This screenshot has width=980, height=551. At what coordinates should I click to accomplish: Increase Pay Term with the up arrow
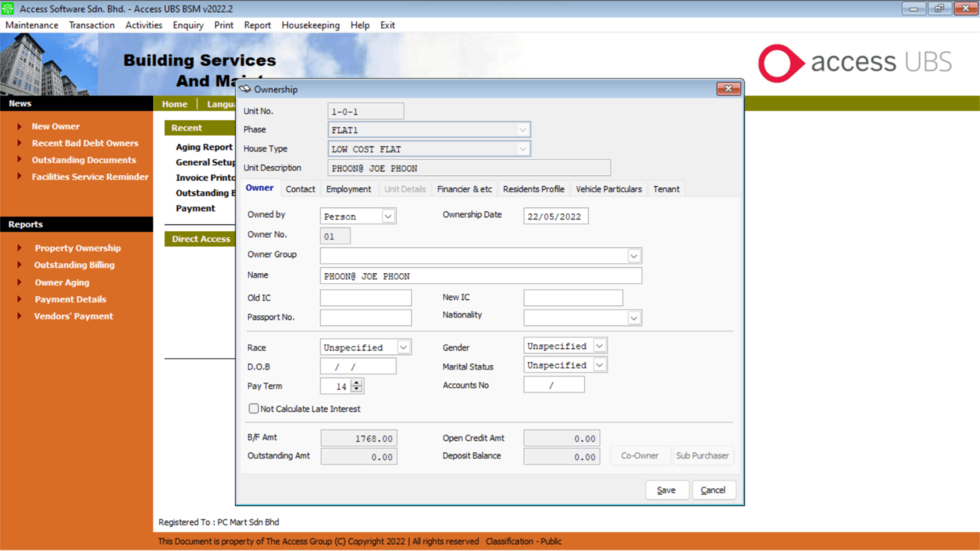click(358, 383)
